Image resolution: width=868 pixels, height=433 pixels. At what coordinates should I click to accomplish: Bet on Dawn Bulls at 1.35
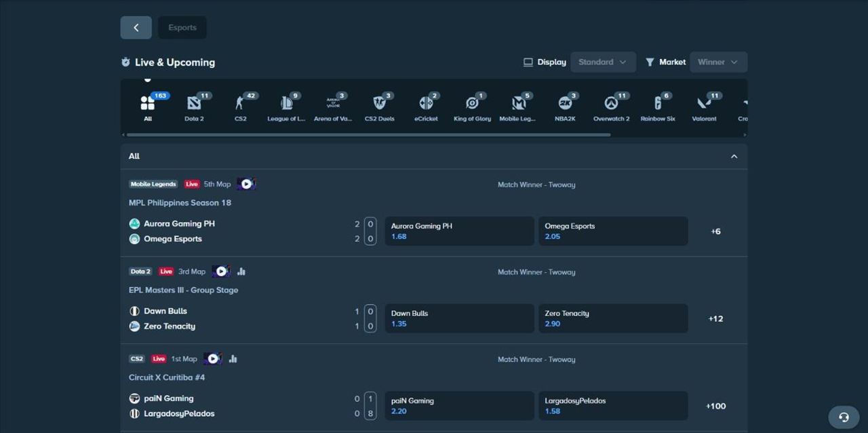[x=459, y=318]
